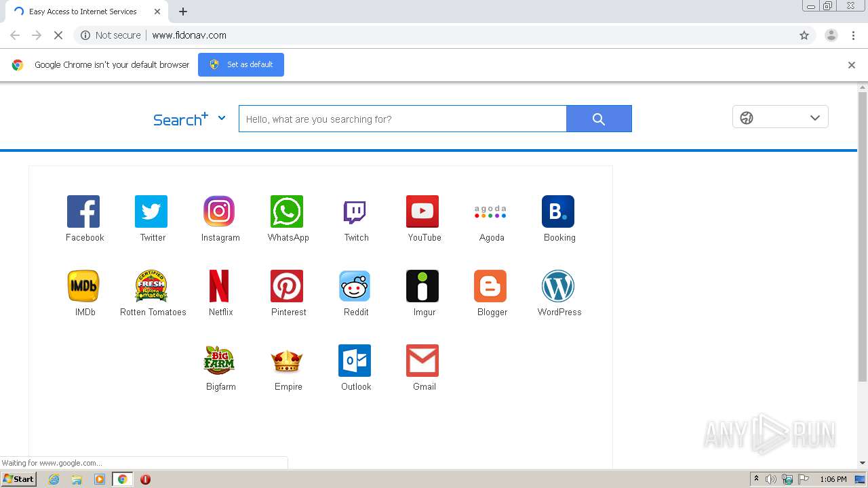
Task: Show hidden system tray icons
Action: tap(756, 479)
